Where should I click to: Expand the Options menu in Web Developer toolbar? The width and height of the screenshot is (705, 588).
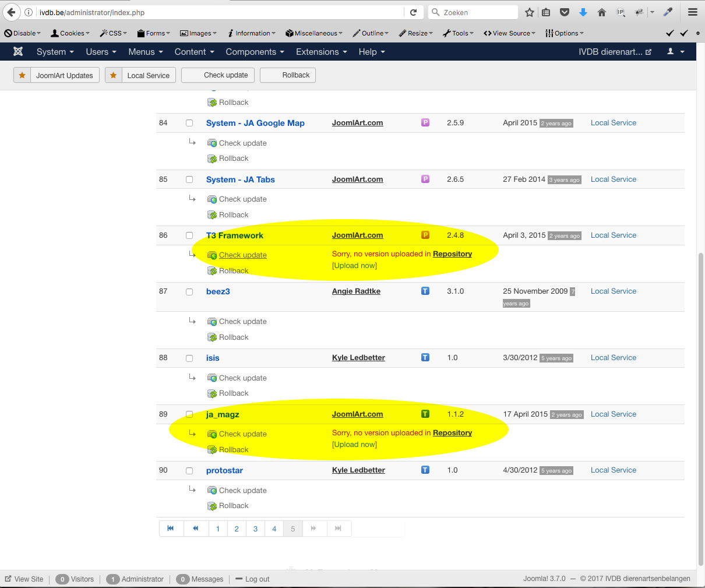tap(563, 33)
